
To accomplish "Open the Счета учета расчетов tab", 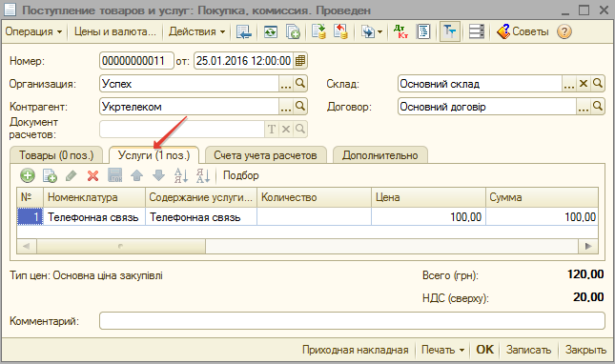I will tap(265, 155).
